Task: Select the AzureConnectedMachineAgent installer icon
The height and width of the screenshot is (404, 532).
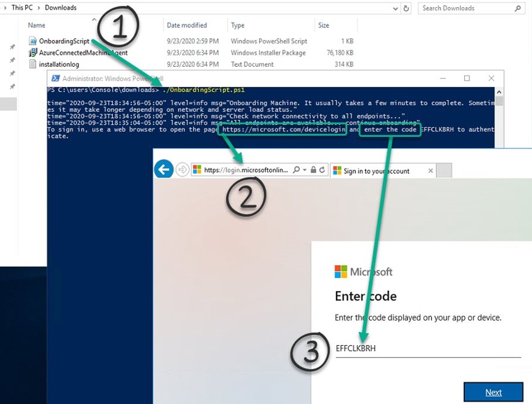Action: click(33, 53)
